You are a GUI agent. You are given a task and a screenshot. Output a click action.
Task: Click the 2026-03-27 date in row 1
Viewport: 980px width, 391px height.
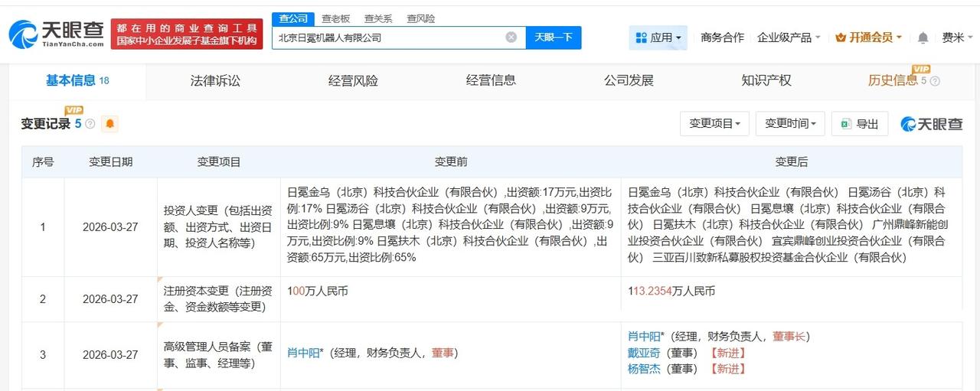coord(110,227)
